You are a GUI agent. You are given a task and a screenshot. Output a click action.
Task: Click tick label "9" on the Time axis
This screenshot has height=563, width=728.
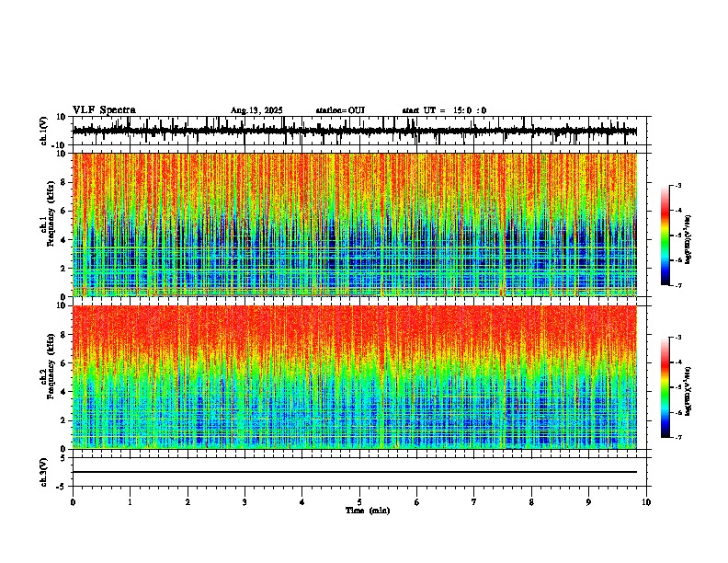coord(588,502)
